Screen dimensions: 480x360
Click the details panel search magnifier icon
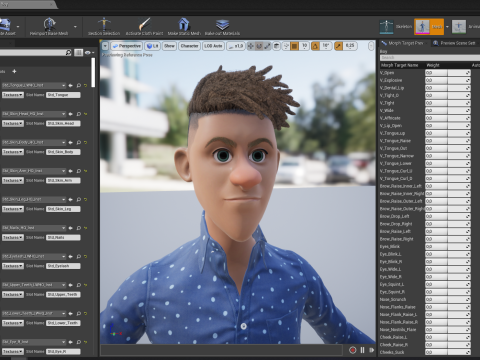coord(68,53)
